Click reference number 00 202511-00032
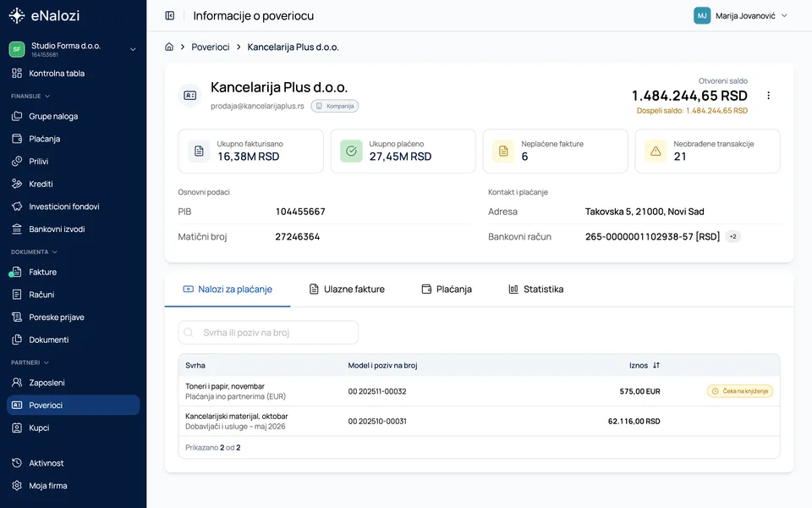This screenshot has width=812, height=508. pos(377,391)
